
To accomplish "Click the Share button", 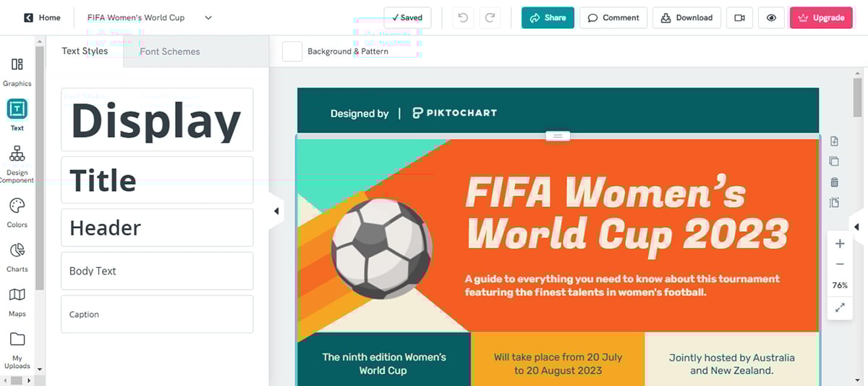I will [548, 18].
